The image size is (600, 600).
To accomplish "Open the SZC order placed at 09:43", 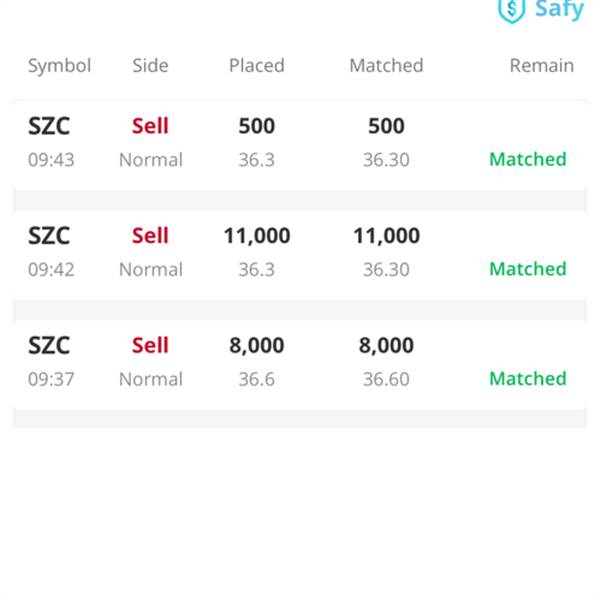I will tap(300, 145).
